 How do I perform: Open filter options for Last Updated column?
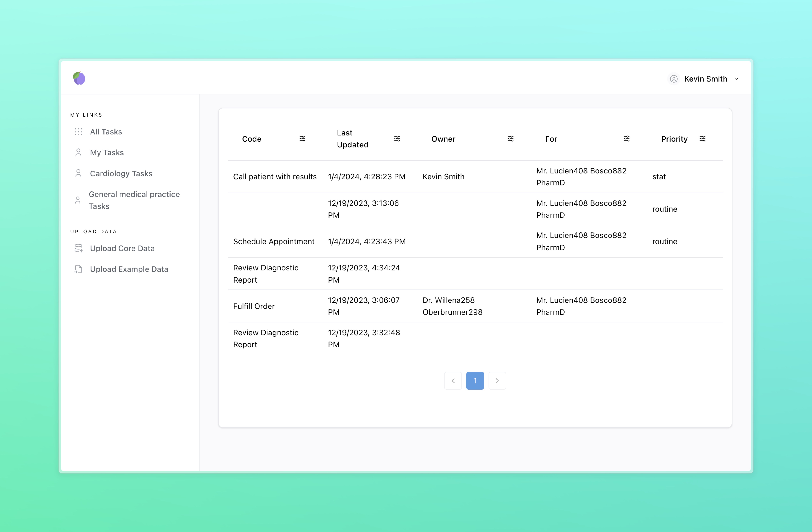[397, 139]
